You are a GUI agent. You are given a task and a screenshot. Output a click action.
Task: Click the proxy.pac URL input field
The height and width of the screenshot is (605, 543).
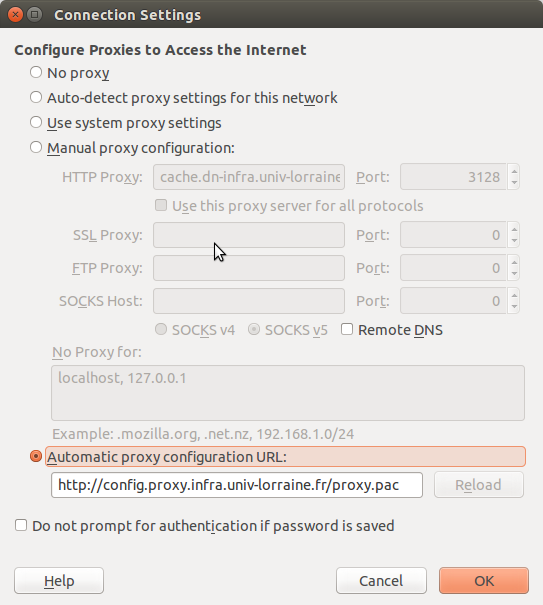(237, 485)
